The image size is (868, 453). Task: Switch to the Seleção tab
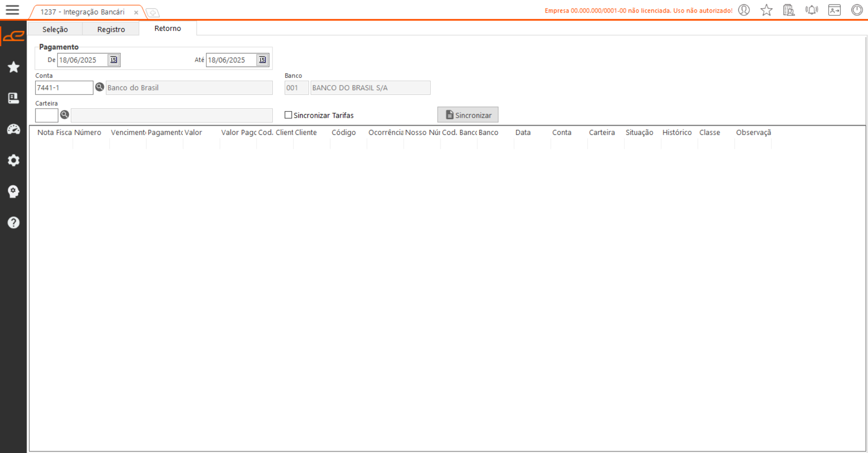click(x=55, y=29)
